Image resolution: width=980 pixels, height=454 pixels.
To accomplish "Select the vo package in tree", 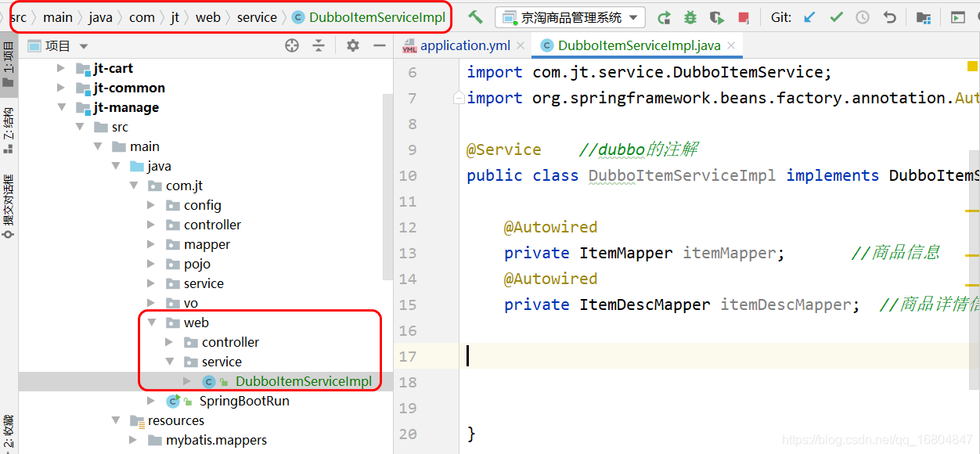I will click(x=191, y=303).
